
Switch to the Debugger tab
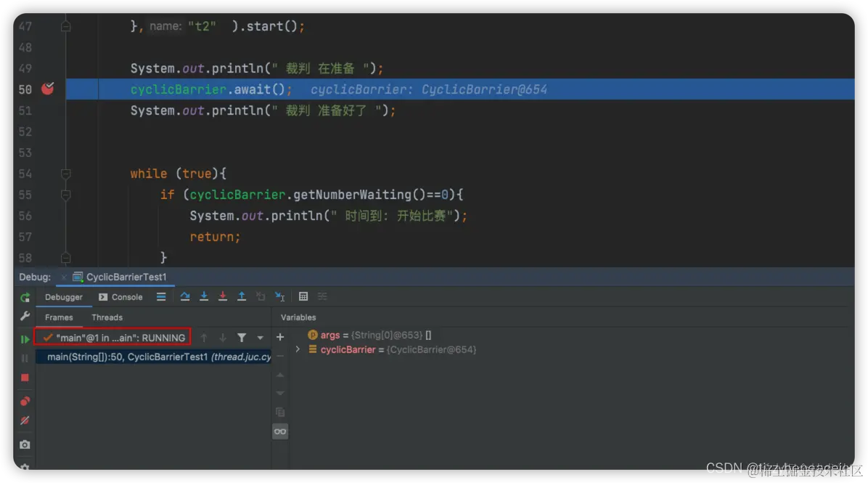[x=64, y=297]
